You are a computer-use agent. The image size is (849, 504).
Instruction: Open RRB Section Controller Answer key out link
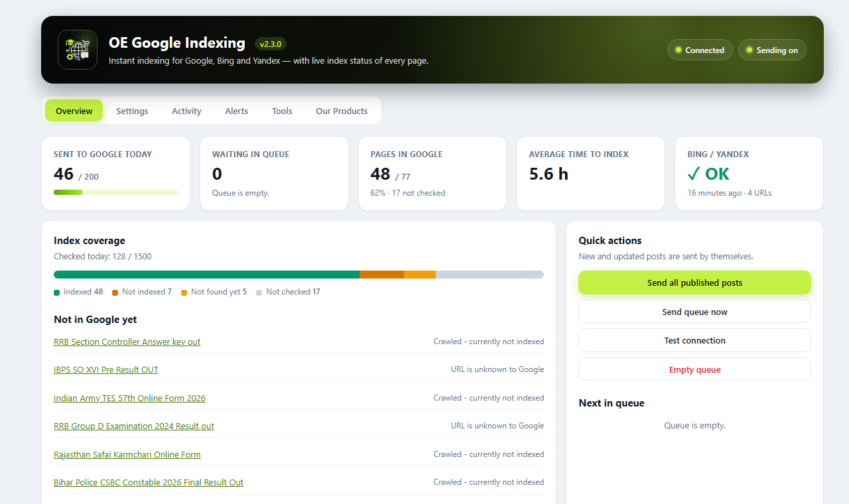pos(127,342)
